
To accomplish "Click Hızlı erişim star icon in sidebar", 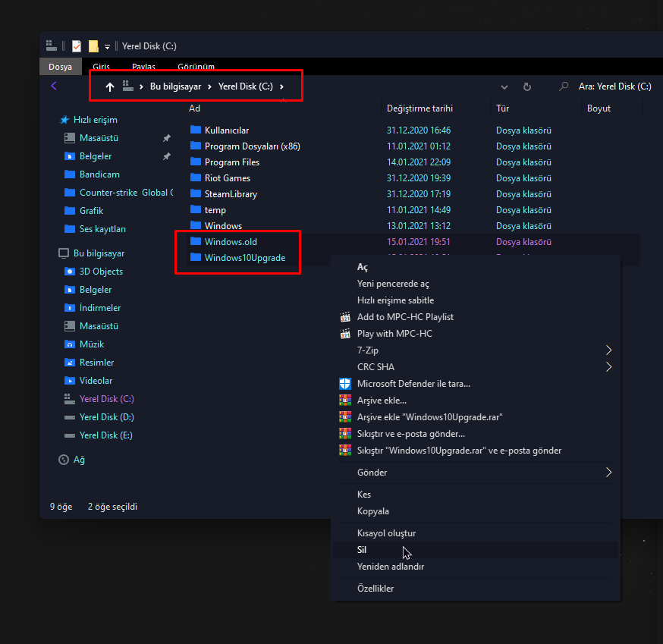I will point(64,120).
